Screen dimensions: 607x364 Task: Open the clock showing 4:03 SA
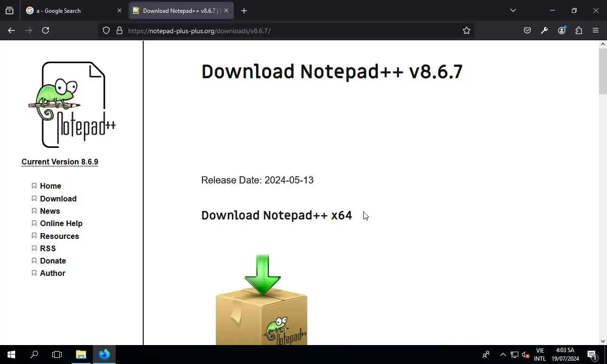pyautogui.click(x=565, y=355)
